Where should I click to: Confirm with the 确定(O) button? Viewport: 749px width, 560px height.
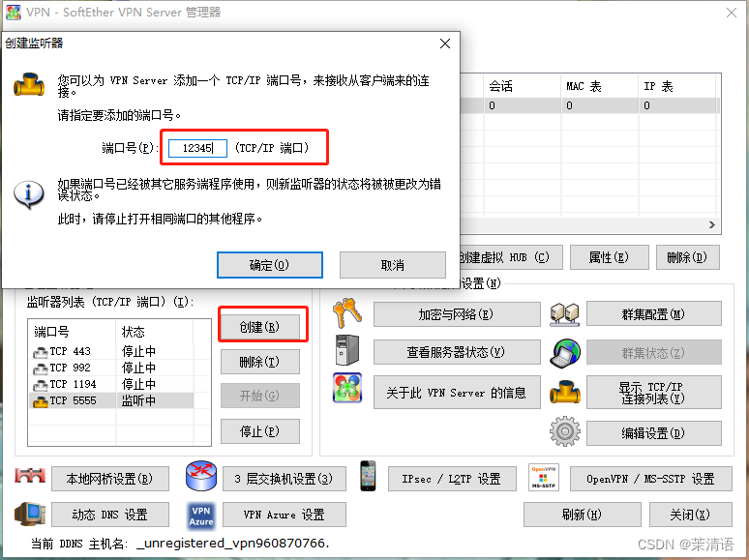click(270, 265)
